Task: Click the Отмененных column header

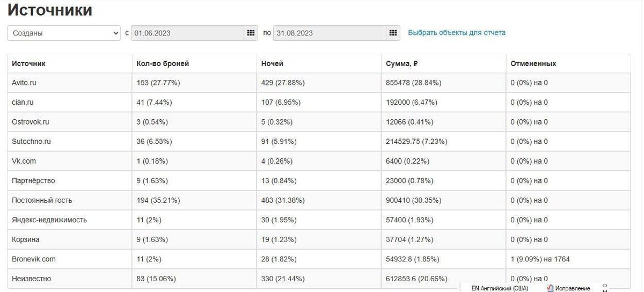Action: click(x=533, y=63)
